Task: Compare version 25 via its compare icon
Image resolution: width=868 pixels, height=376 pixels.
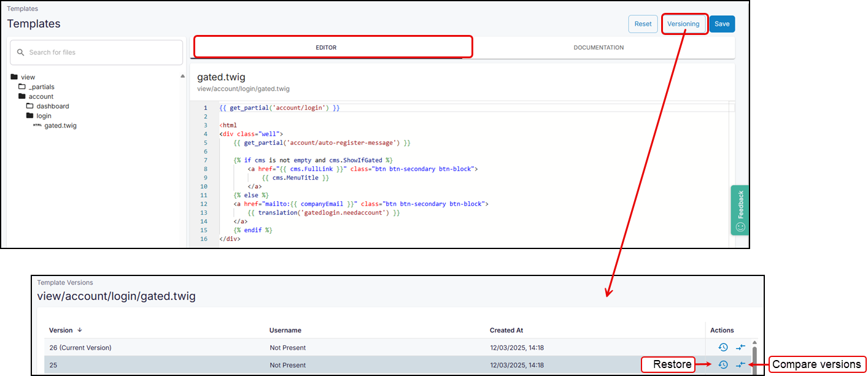Action: click(x=740, y=364)
